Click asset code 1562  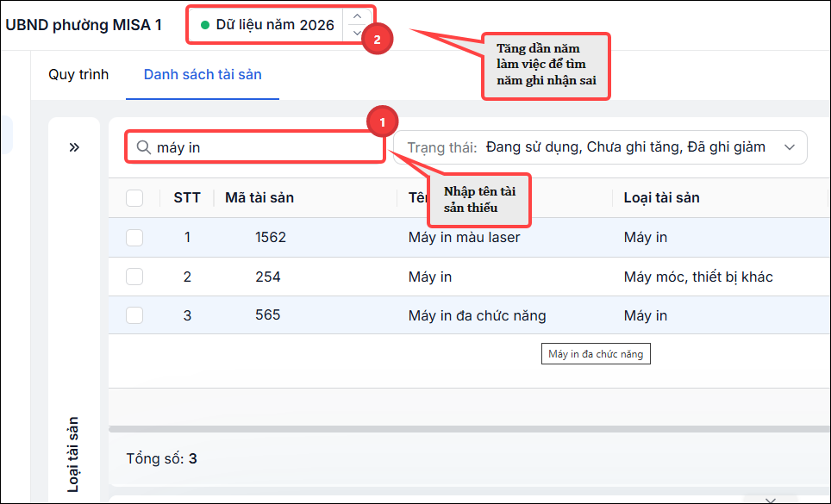click(x=271, y=237)
